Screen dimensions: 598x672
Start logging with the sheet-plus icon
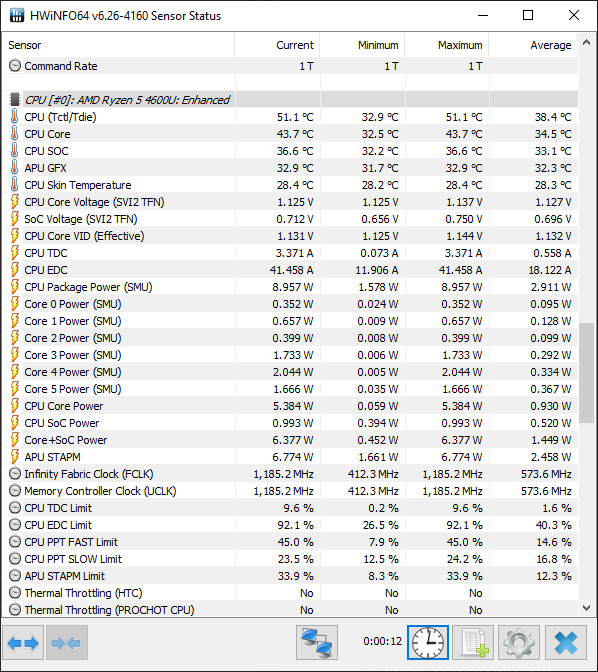tap(473, 642)
